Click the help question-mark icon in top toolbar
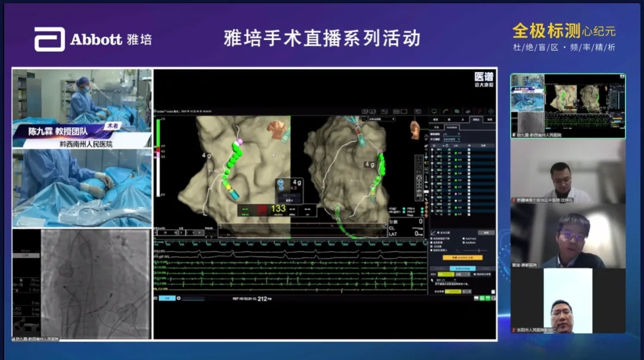Screen dimensions: 644x360 [x=491, y=111]
